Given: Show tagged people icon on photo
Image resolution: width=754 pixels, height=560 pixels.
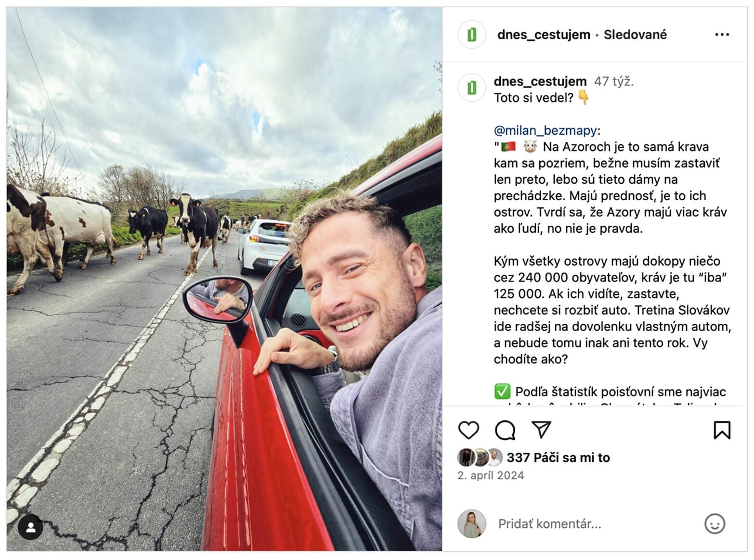Looking at the screenshot, I should [30, 527].
